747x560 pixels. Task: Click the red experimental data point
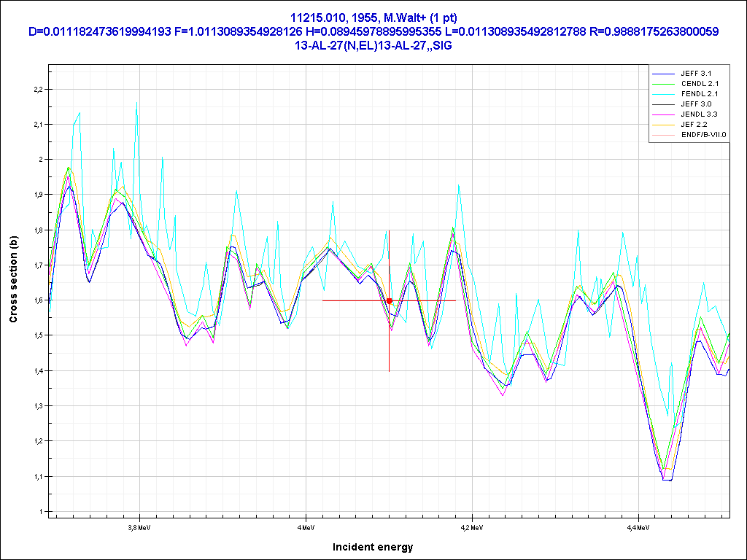(389, 300)
